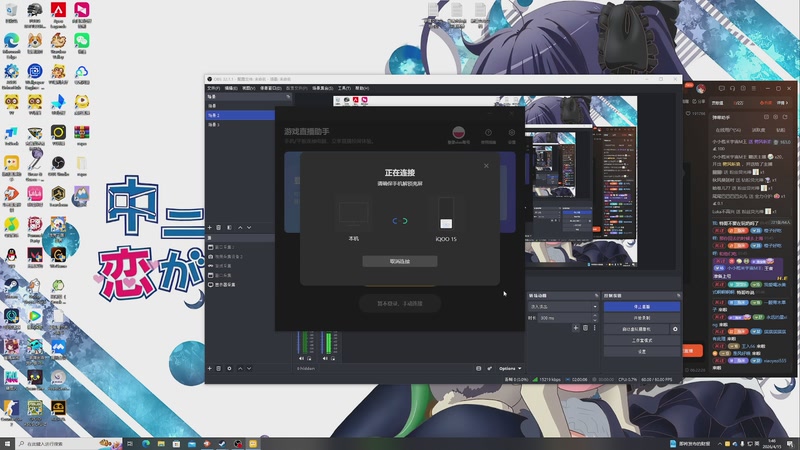Image resolution: width=800 pixels, height=450 pixels.
Task: Toggle lock on second mixer channel
Action: pyautogui.click(x=333, y=359)
